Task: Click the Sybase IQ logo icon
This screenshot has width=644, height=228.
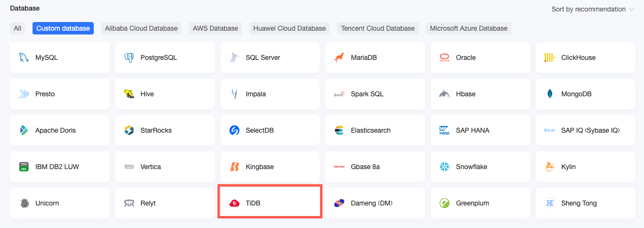Action: pyautogui.click(x=549, y=130)
